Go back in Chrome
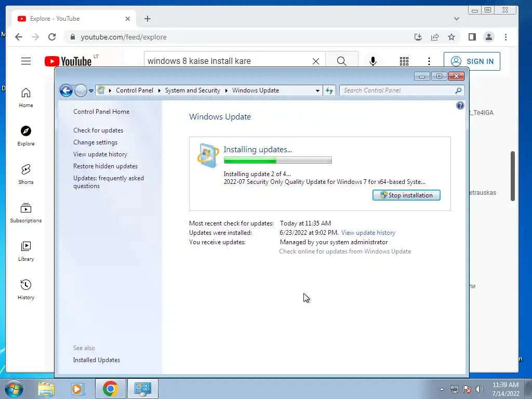Image resolution: width=532 pixels, height=399 pixels. tap(19, 37)
